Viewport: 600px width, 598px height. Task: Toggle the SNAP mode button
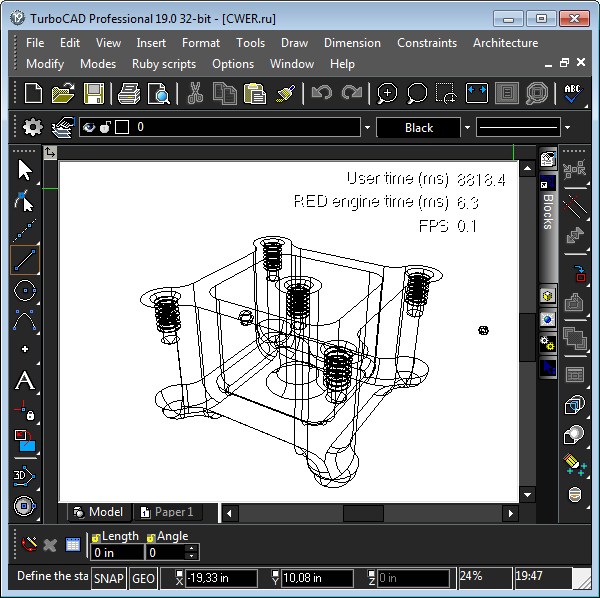pyautogui.click(x=109, y=578)
